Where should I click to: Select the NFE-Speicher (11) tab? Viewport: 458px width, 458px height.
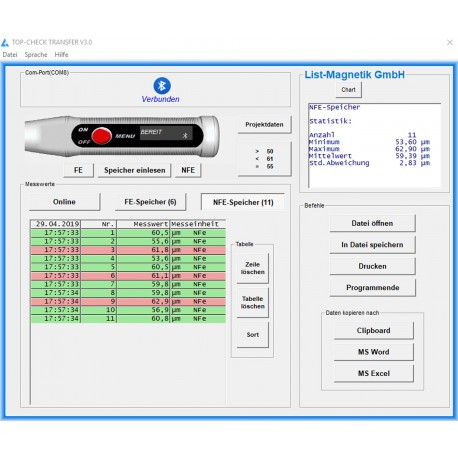[243, 202]
